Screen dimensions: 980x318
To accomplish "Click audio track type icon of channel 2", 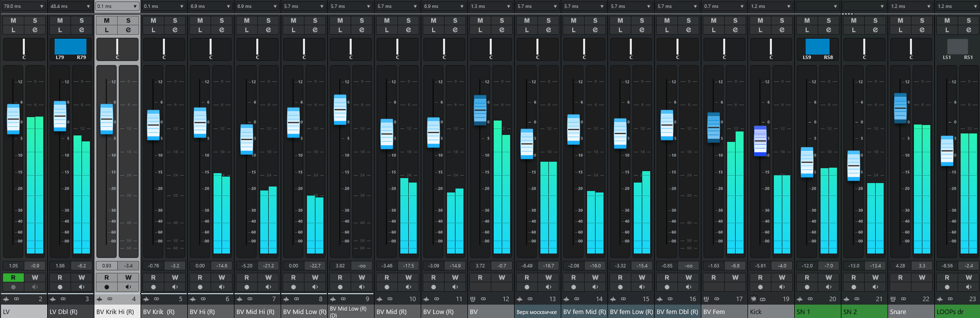I will tap(6, 299).
